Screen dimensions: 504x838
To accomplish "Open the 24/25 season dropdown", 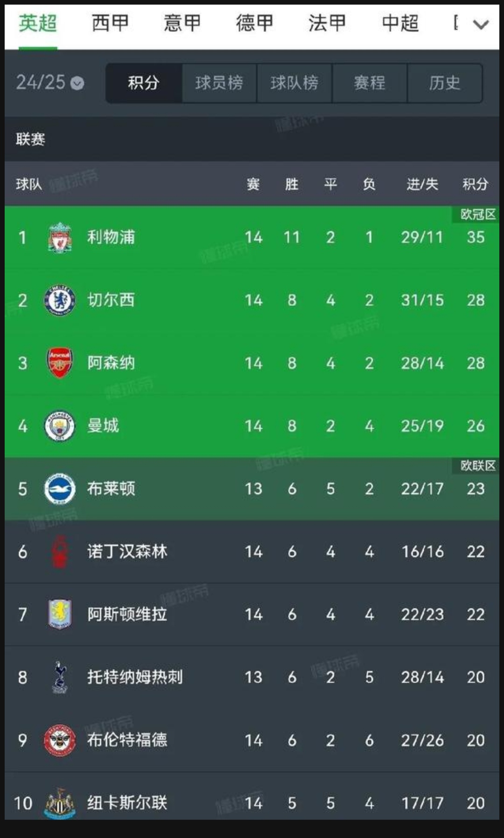I will click(x=49, y=83).
